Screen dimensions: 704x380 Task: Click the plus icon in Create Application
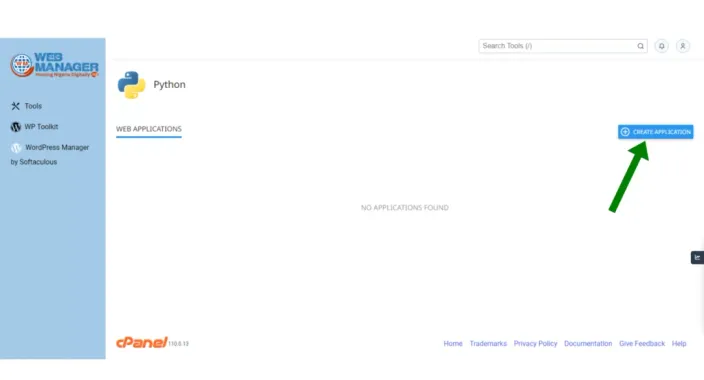625,132
